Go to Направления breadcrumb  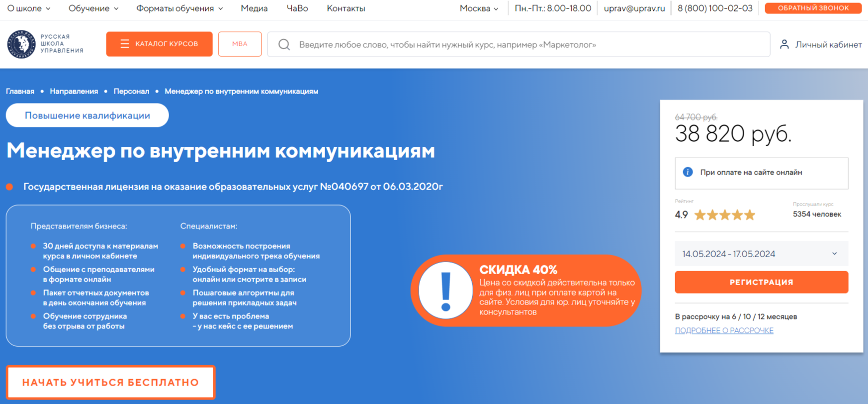point(74,91)
